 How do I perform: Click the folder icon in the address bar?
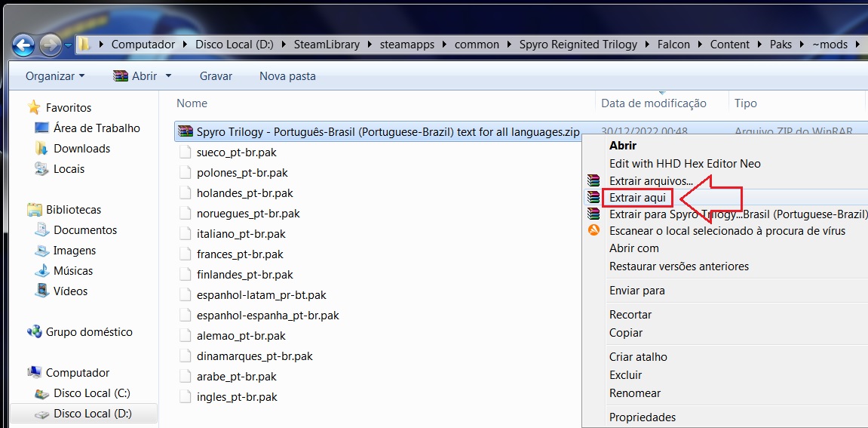click(x=84, y=44)
